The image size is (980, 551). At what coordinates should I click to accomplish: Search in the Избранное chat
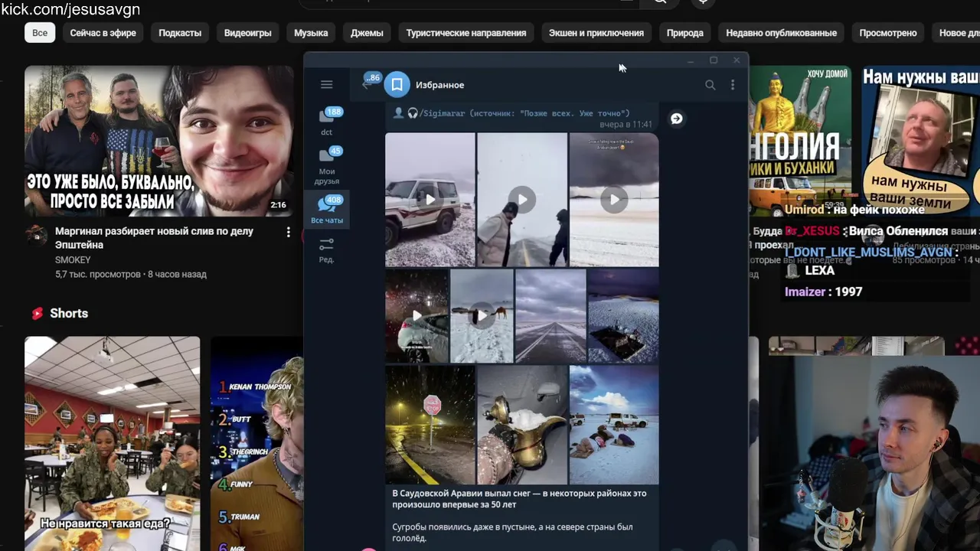[710, 85]
